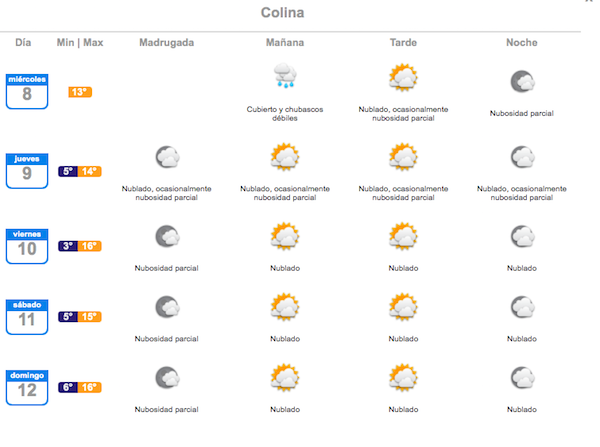Click the rain shower icon for miércoles Mañana
The width and height of the screenshot is (600, 447).
285,75
